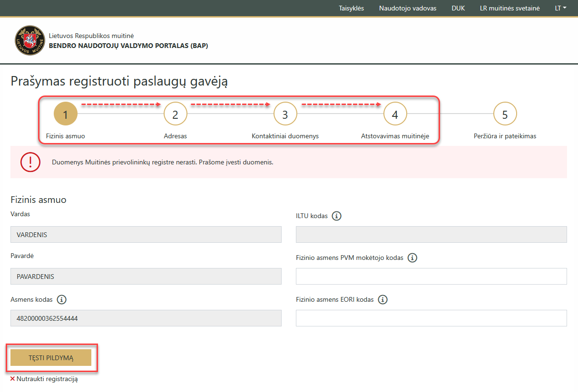The height and width of the screenshot is (392, 578).
Task: Click info icon next to PVM mokėtojo kodas
Action: [x=412, y=258]
